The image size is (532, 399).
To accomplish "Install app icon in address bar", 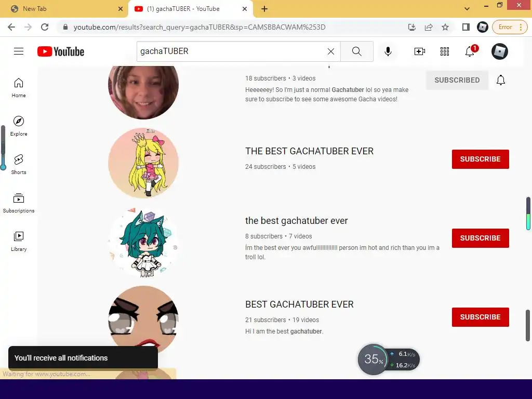I will (412, 27).
